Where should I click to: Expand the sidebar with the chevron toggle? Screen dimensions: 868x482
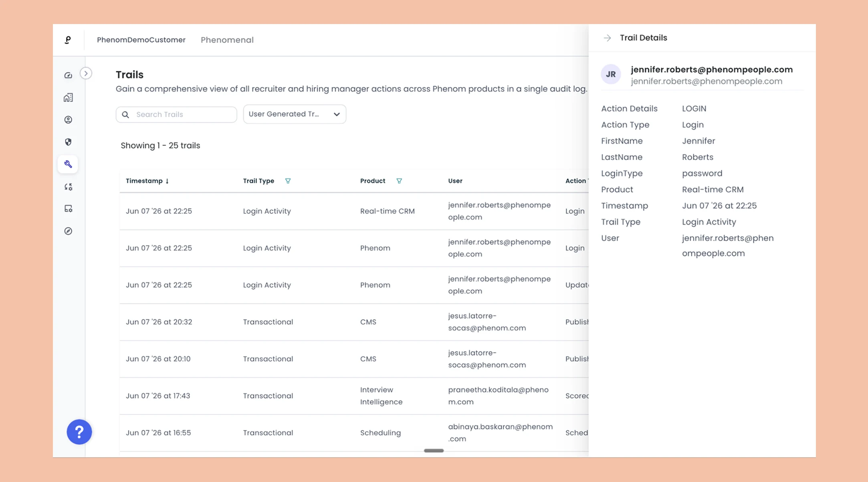coord(86,73)
